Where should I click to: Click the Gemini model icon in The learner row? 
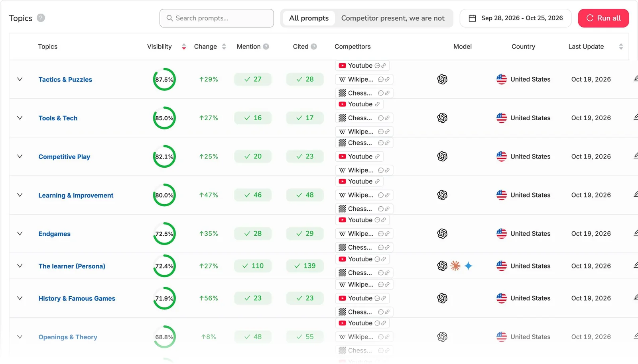click(469, 266)
